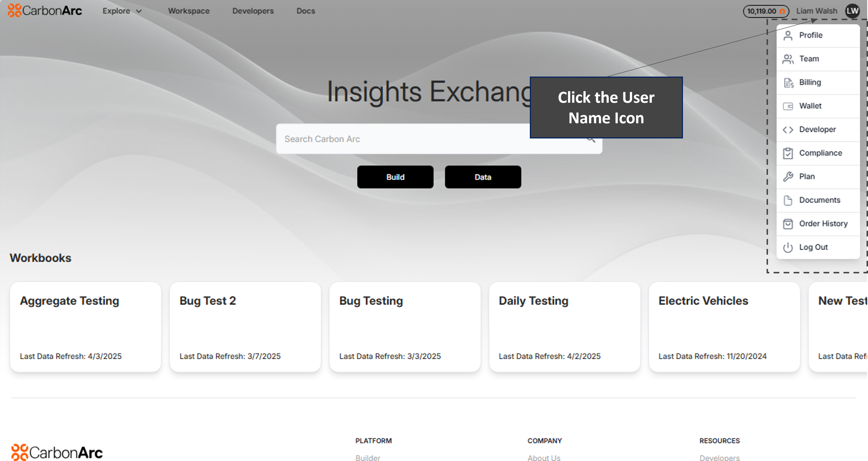Choose Compliance in the user menu
This screenshot has height=461, width=868.
coord(818,153)
